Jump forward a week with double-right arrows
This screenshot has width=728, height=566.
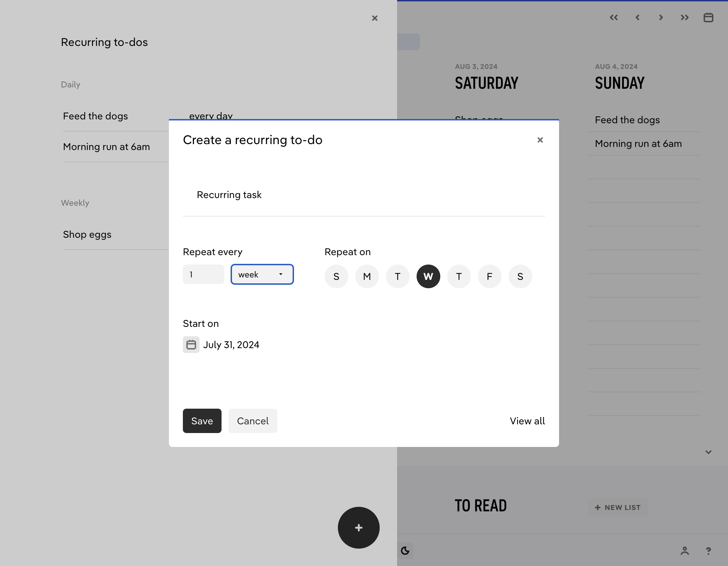685,17
